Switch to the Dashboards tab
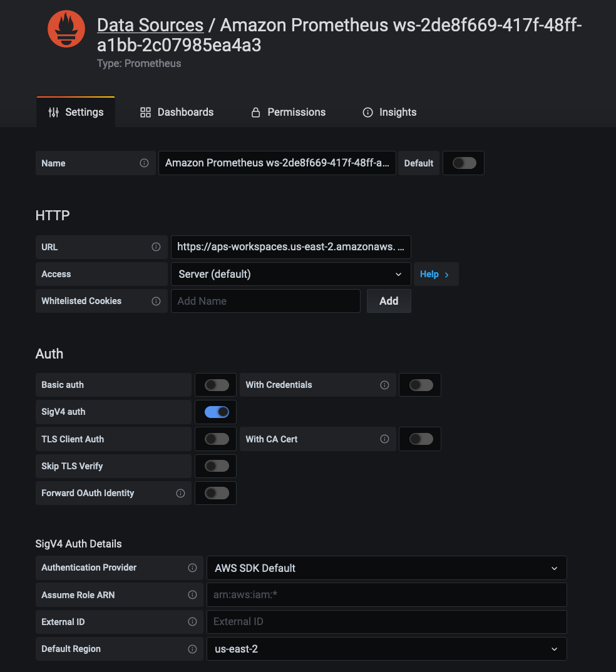The width and height of the screenshot is (616, 672). tap(177, 112)
